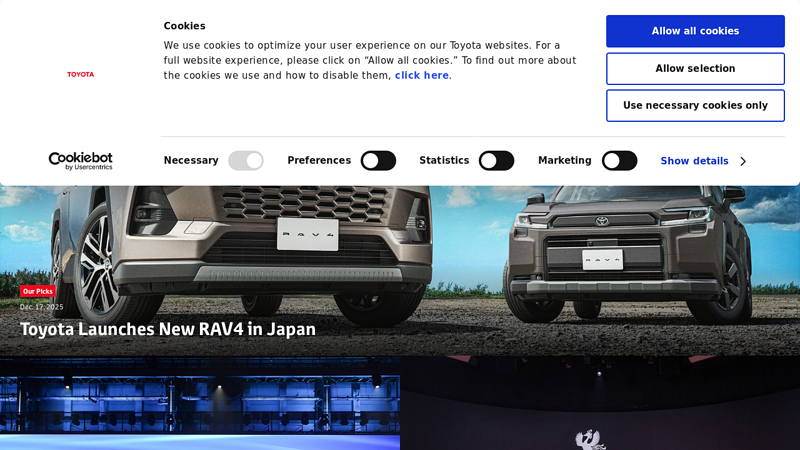Open the dark stage thumbnail with white emblem

pos(600,403)
